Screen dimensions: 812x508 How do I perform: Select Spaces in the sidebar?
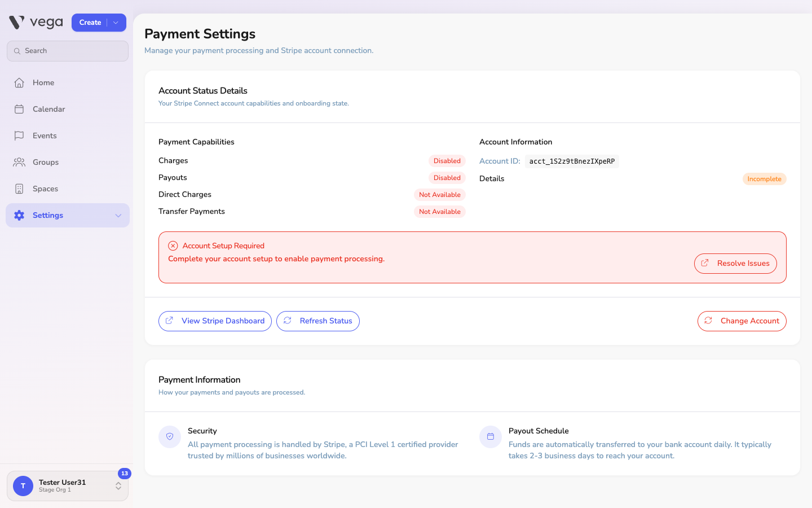[x=68, y=189]
